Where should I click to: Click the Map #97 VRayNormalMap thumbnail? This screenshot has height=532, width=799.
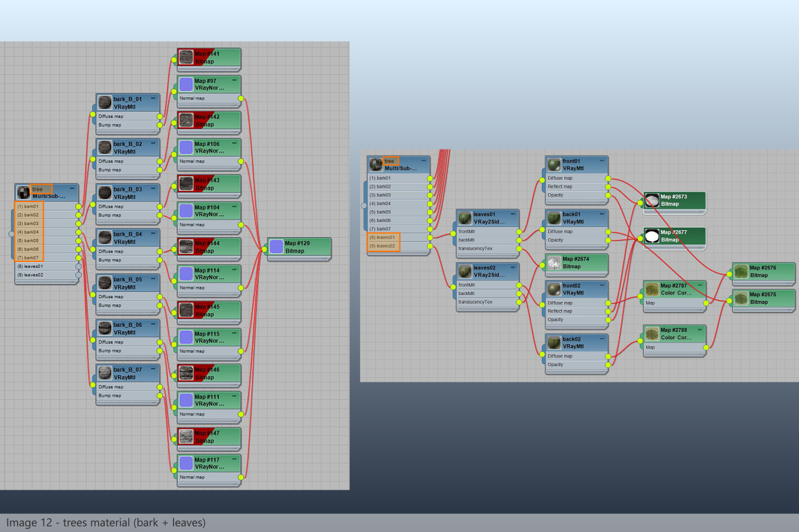click(x=186, y=84)
